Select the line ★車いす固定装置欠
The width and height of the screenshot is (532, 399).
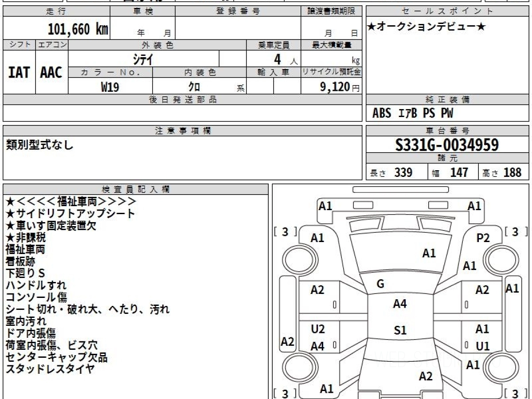51,225
